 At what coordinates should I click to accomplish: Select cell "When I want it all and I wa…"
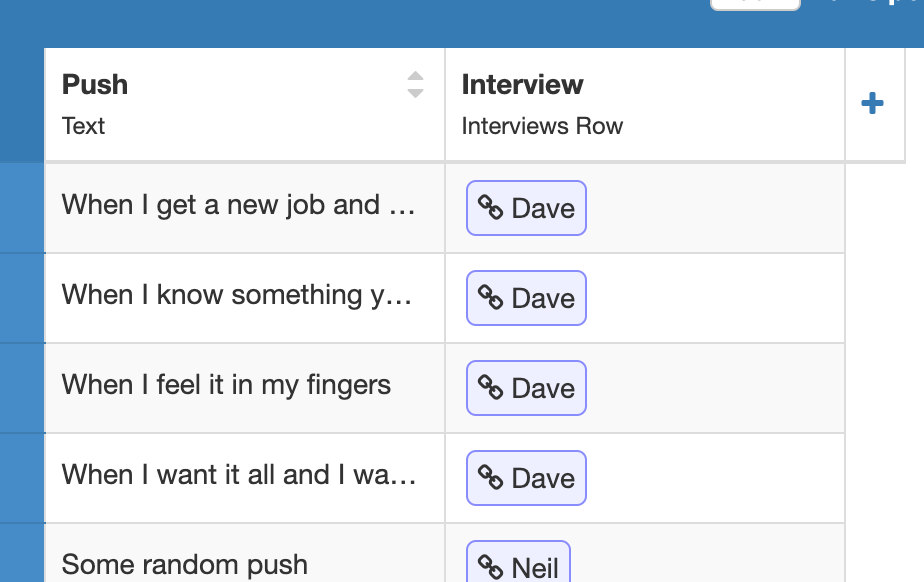coord(238,476)
